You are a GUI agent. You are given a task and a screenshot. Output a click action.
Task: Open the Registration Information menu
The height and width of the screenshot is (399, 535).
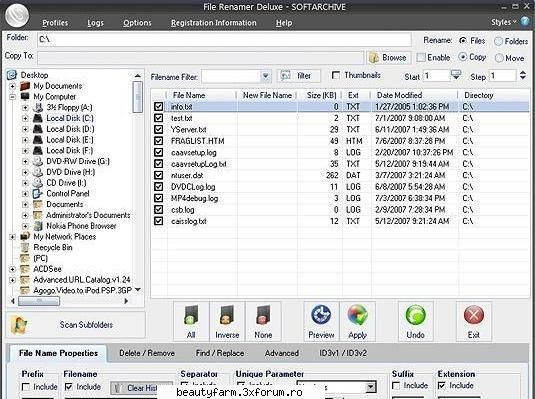(214, 23)
